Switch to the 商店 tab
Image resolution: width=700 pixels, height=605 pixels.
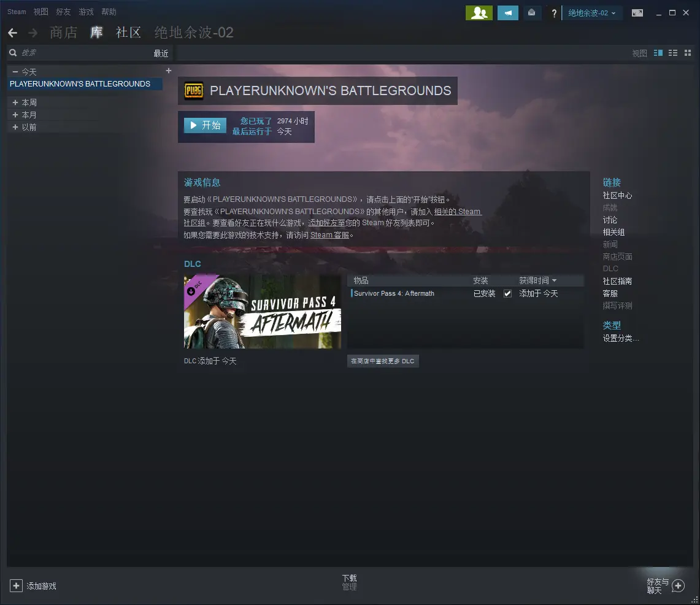[x=63, y=32]
